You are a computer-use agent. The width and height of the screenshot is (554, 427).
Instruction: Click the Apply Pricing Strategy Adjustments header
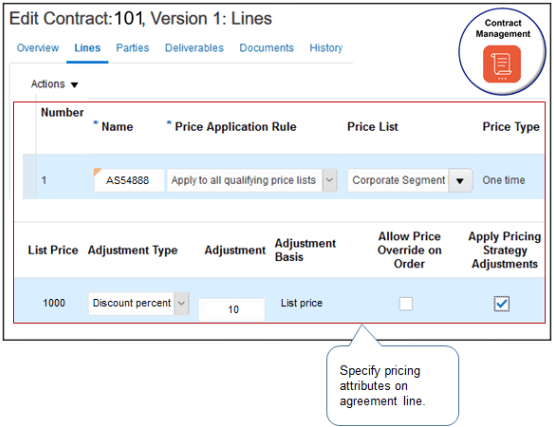click(505, 250)
